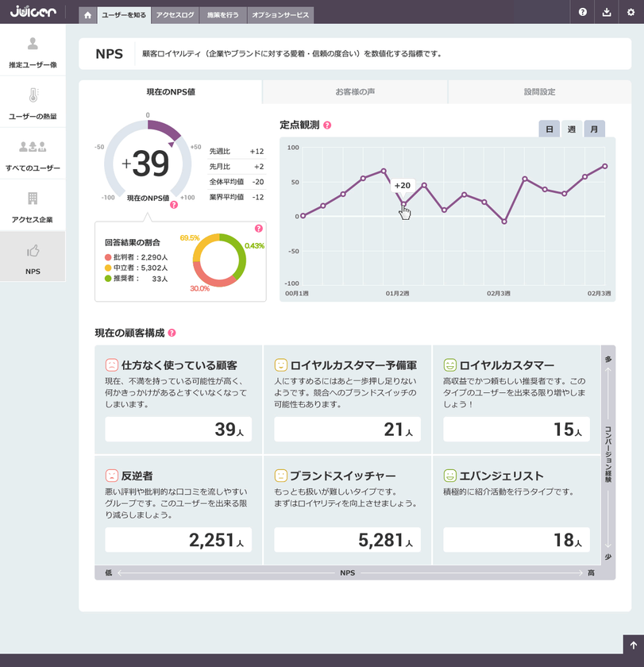Screen dimensions: 644x667
Task: Click the home icon in the top bar
Action: [x=87, y=14]
